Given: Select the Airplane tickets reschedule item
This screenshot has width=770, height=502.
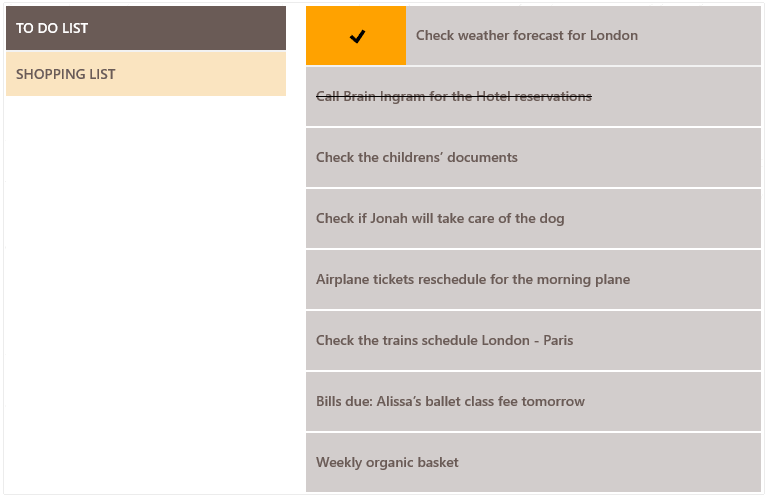Looking at the screenshot, I should point(472,280).
